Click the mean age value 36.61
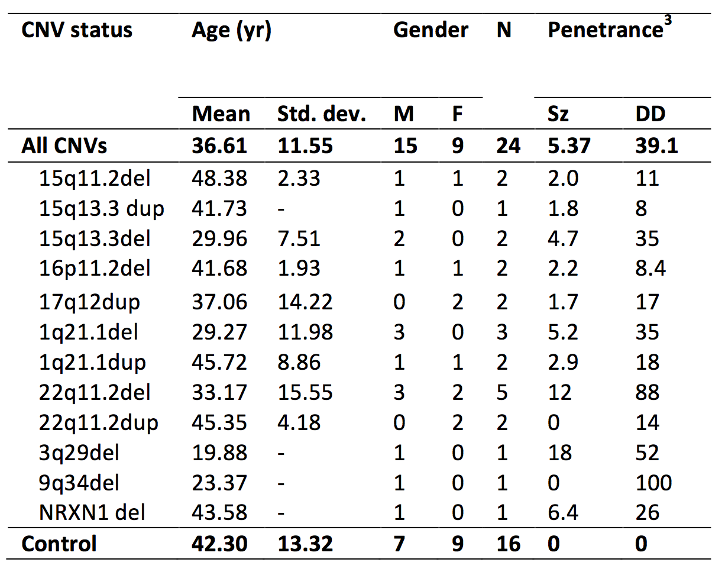 [x=219, y=146]
